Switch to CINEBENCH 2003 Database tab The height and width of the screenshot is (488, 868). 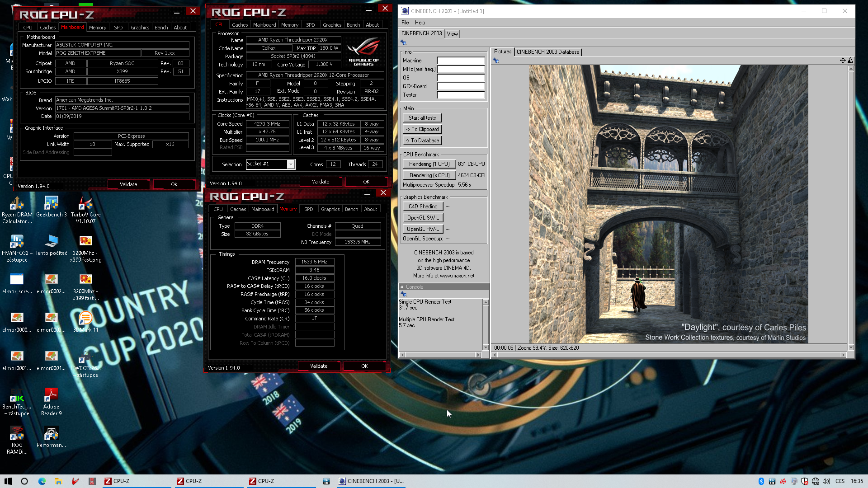[548, 52]
